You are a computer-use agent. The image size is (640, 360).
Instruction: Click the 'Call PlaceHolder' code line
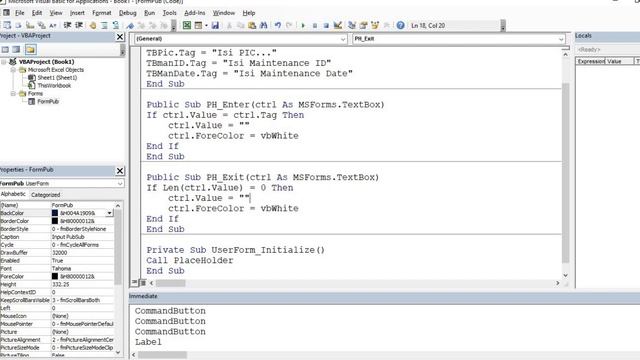click(190, 260)
